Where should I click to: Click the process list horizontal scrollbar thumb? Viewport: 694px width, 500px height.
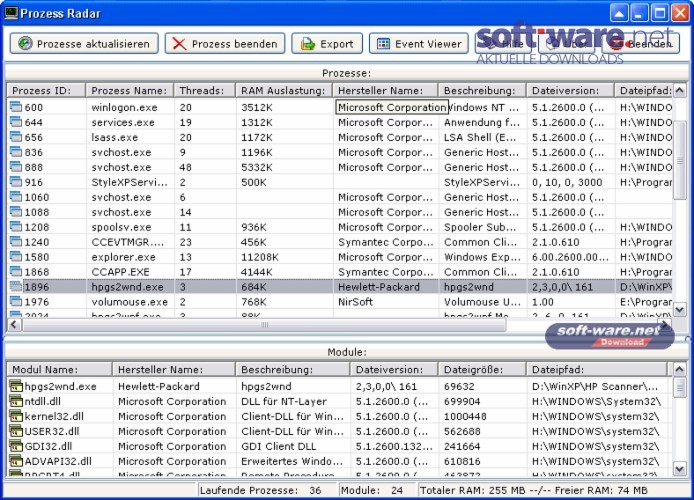click(x=264, y=325)
